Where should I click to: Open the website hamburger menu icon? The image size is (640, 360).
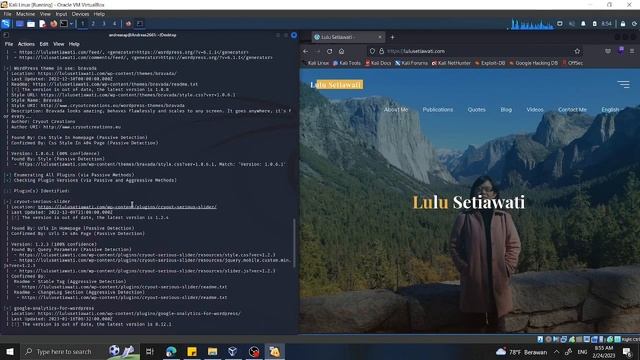pos(623,84)
